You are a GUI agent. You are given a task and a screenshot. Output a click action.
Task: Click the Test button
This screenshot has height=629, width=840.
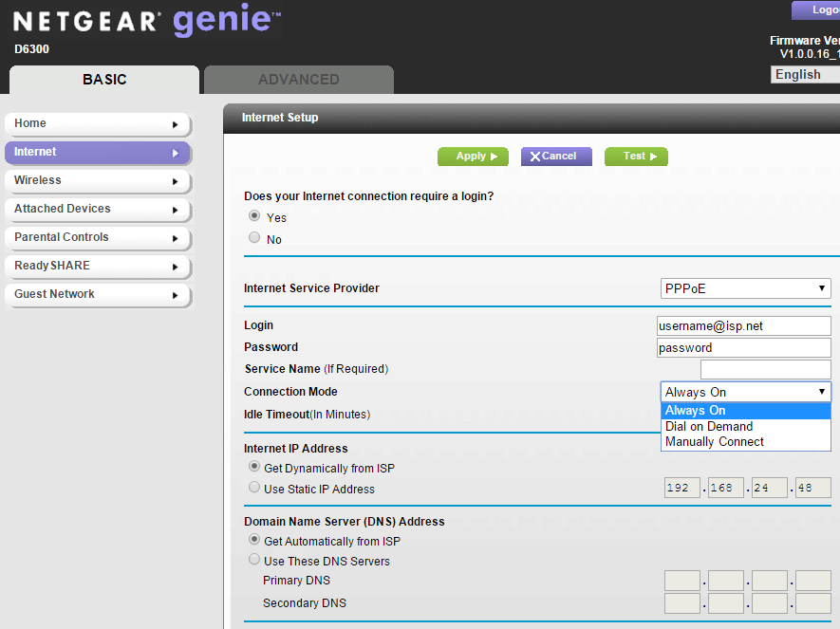[637, 157]
